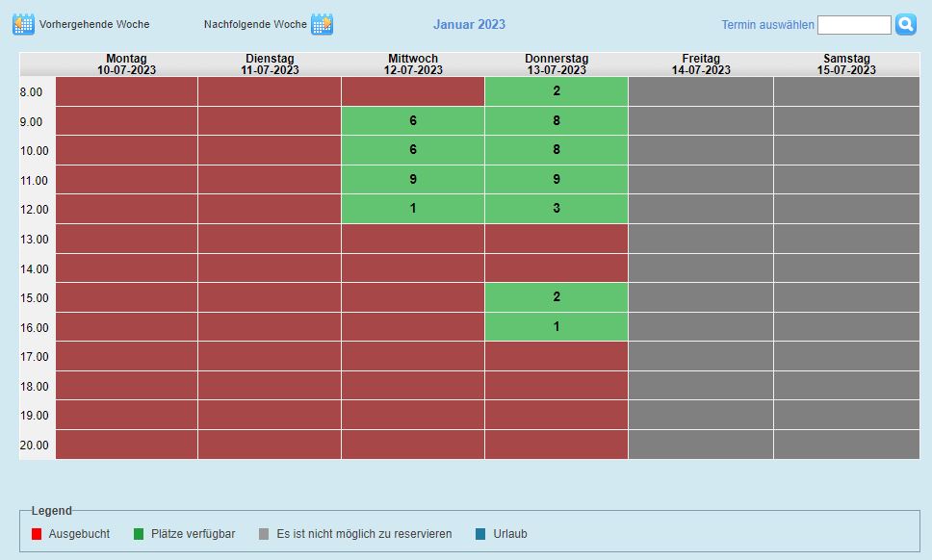Choose Wednesday 11.00 slot with 9 places
This screenshot has width=932, height=560.
coord(413,179)
